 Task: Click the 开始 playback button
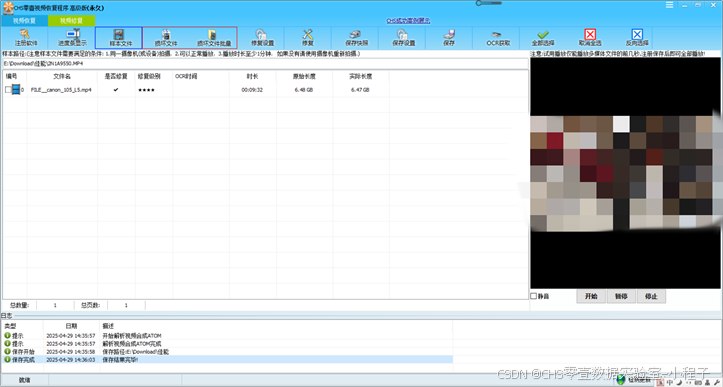(x=591, y=296)
